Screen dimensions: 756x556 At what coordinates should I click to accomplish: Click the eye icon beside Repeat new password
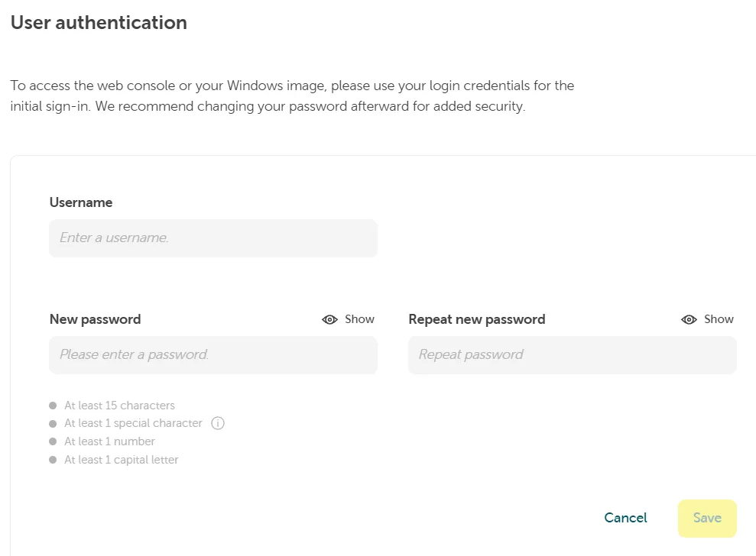click(689, 319)
